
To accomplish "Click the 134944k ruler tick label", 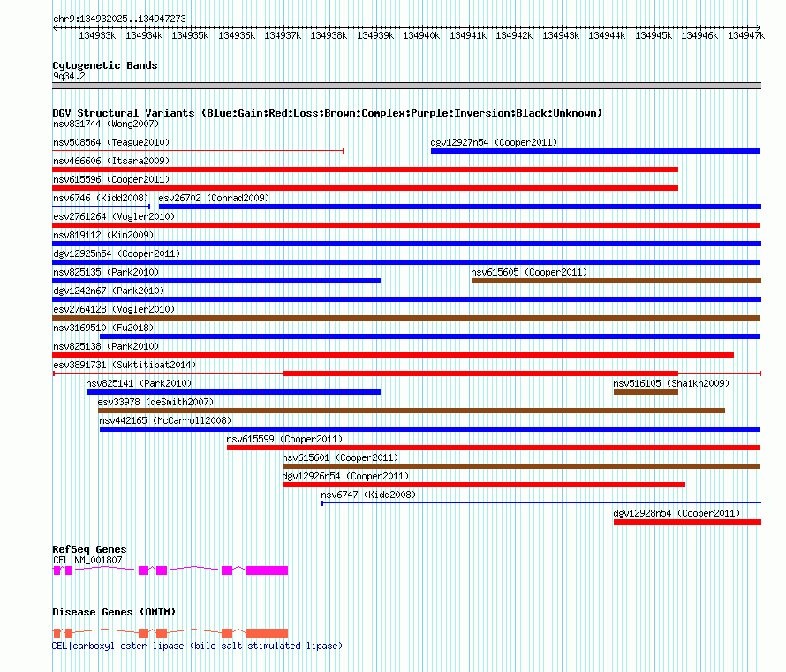I will (607, 35).
